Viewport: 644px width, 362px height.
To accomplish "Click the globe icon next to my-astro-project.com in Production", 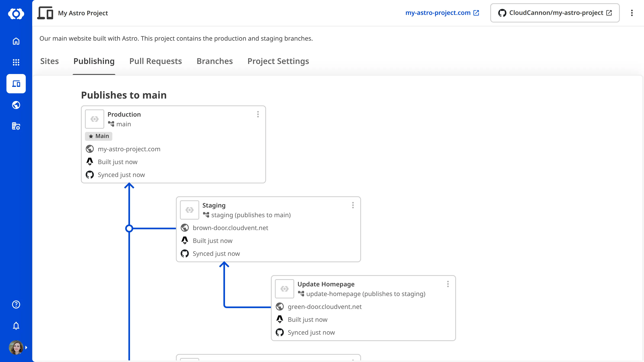I will (90, 149).
